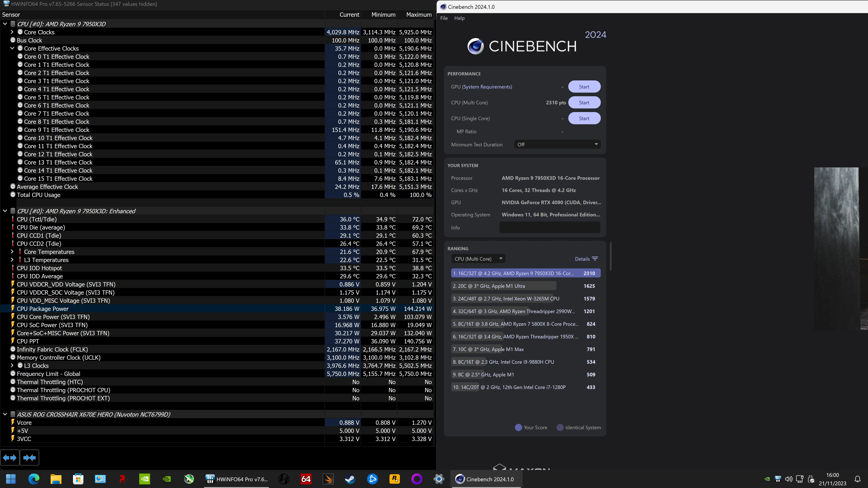
Task: Collapse the ASUS ROG CROSSHAIR X670E HERO section
Action: [x=5, y=414]
